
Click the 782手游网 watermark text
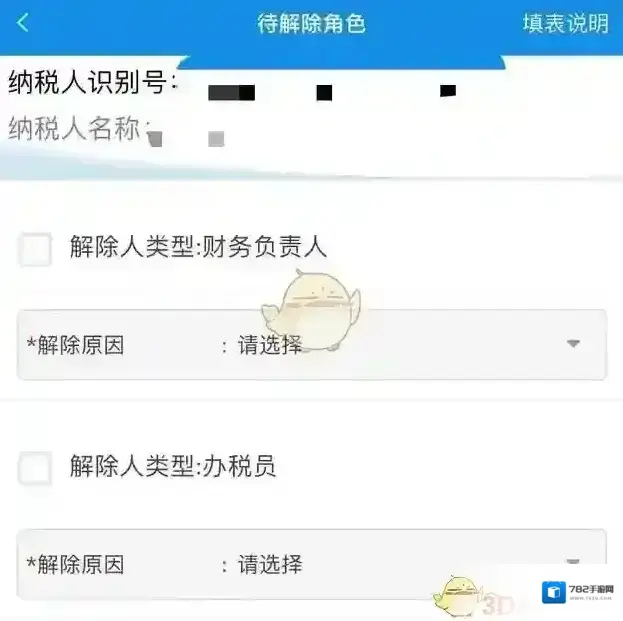(x=591, y=590)
